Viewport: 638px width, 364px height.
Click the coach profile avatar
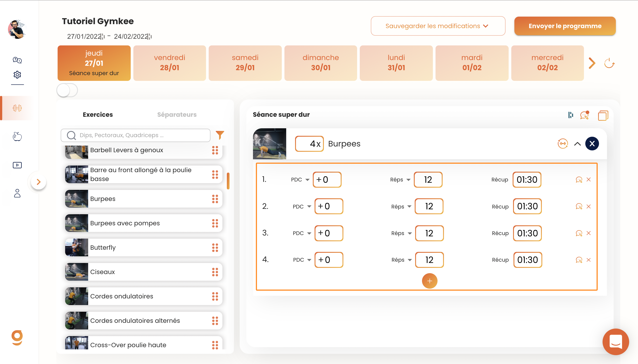coord(17,29)
